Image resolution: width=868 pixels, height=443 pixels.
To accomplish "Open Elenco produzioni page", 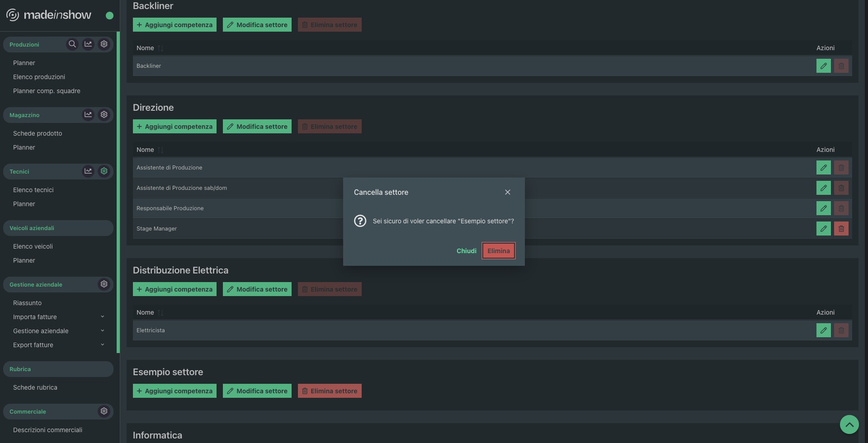I will pyautogui.click(x=39, y=77).
